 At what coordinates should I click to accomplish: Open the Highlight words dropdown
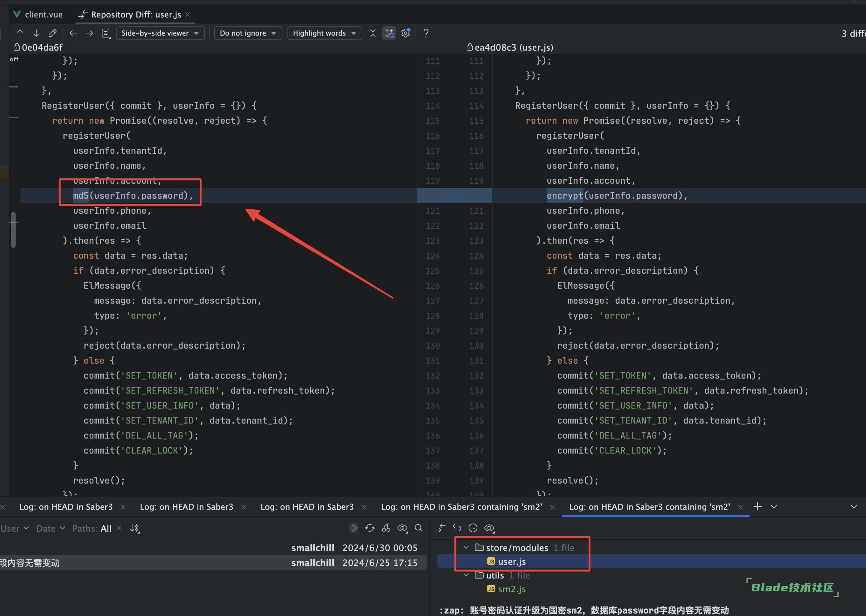coord(325,33)
